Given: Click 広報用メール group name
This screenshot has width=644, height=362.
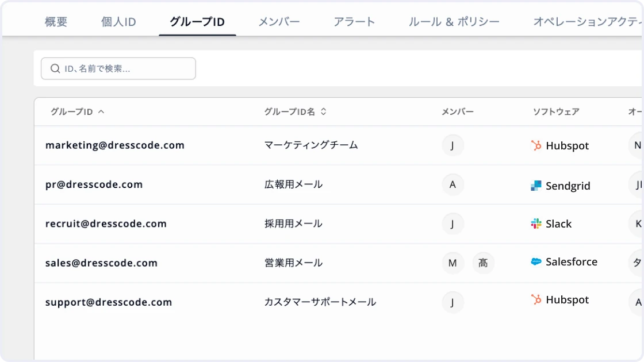Looking at the screenshot, I should (293, 184).
